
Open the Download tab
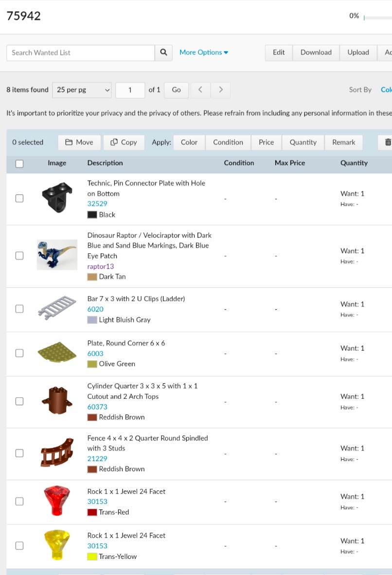click(316, 53)
